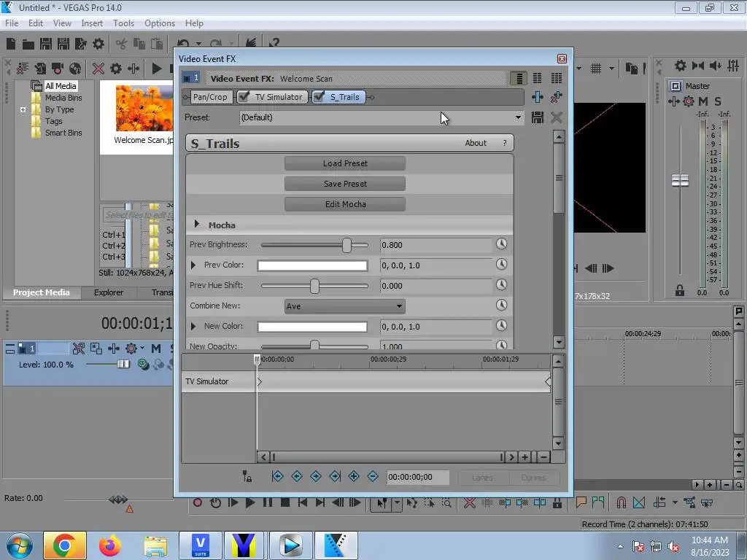Expand the Mocha section triangle
747x560 pixels.
coord(197,224)
